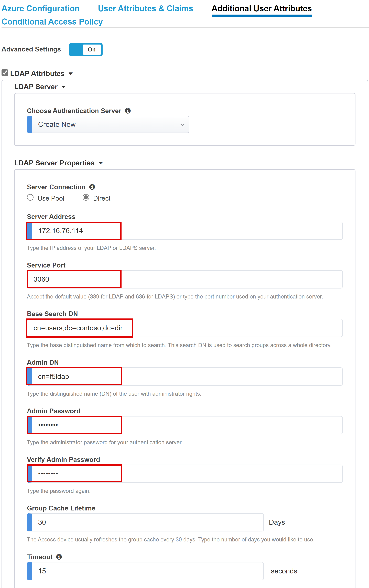
Task: Click the LDAP Attributes expand arrow
Action: pos(81,73)
